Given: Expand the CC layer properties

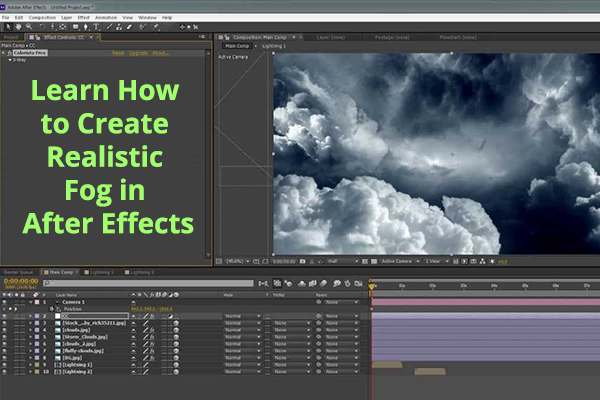Looking at the screenshot, I should click(x=31, y=316).
